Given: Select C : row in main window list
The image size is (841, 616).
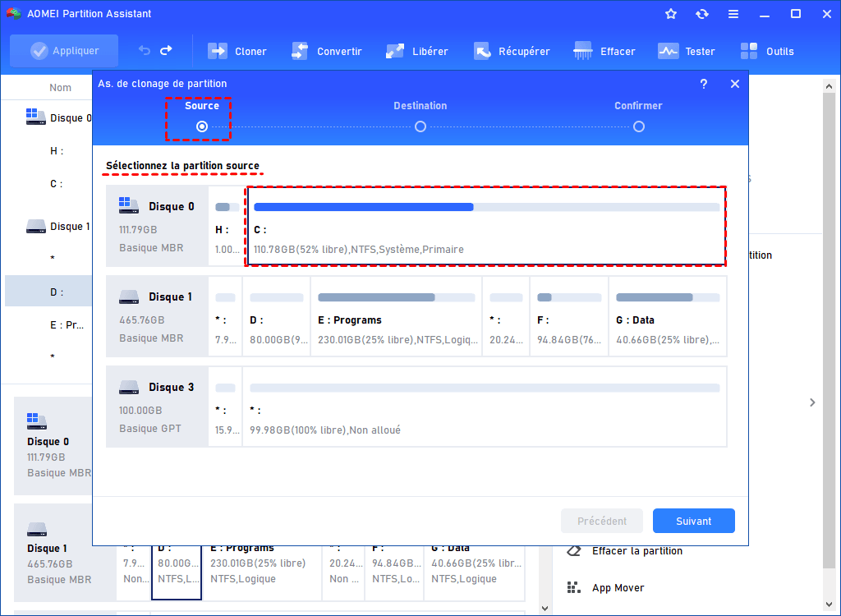Looking at the screenshot, I should (48, 183).
